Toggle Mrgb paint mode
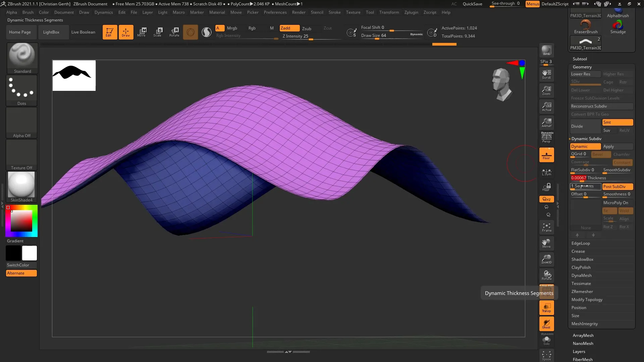This screenshot has width=644, height=362. (232, 28)
